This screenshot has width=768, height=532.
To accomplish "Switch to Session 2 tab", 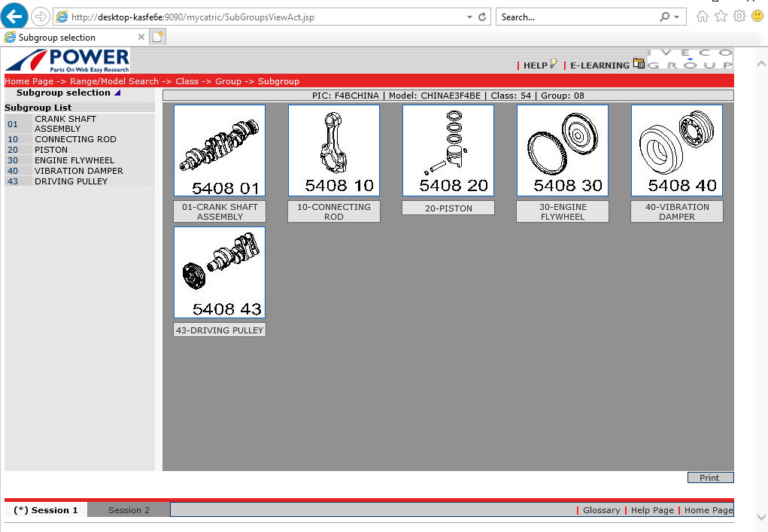I will [129, 510].
